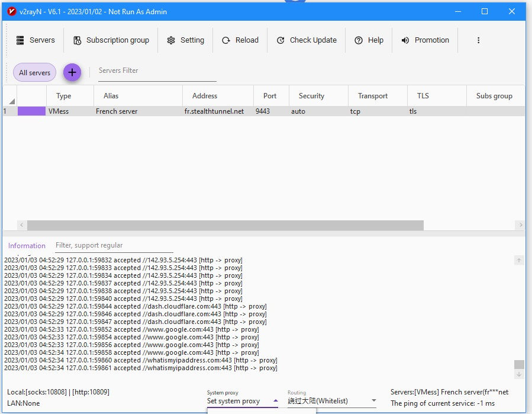
Task: Sort by the Alias column header
Action: click(x=111, y=96)
